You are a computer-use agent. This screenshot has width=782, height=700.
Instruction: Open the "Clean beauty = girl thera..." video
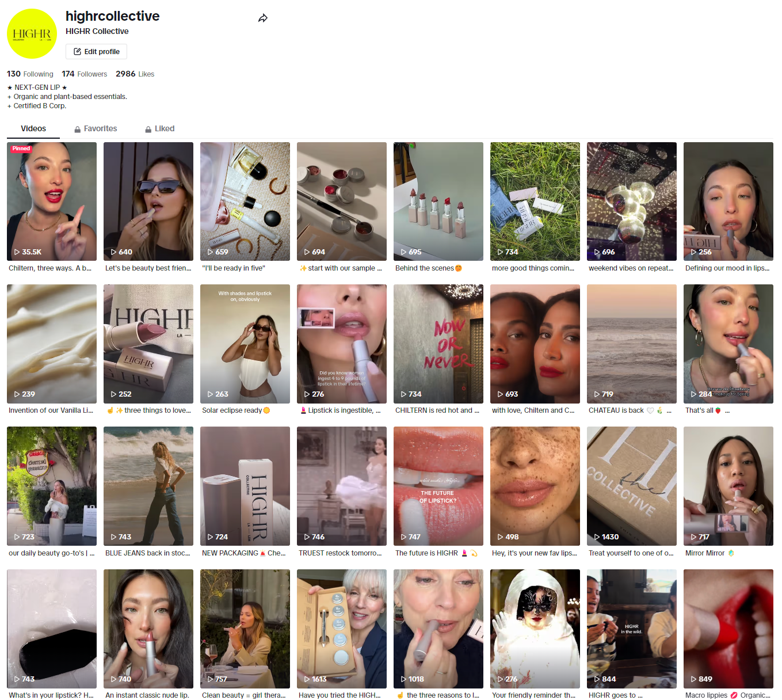tap(245, 629)
